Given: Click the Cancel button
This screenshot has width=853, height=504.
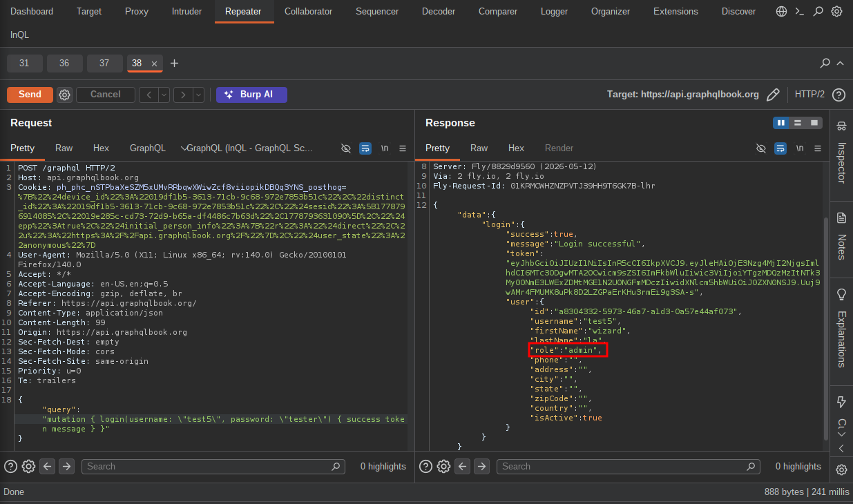Looking at the screenshot, I should point(105,95).
